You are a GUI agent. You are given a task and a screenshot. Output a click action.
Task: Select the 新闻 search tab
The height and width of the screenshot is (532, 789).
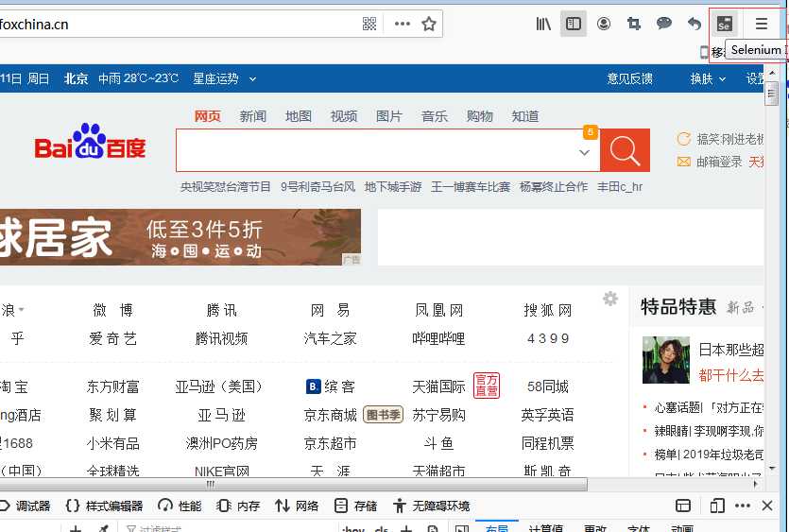(x=252, y=116)
